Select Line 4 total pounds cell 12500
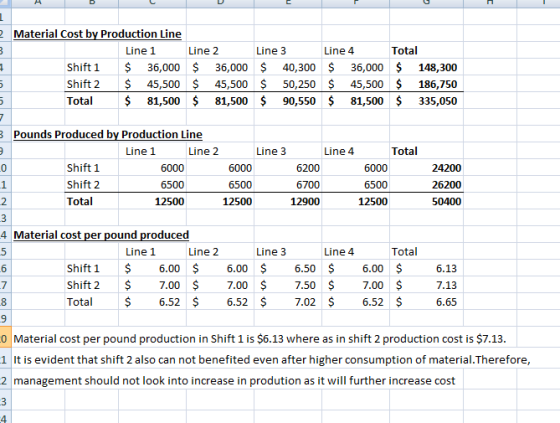 pyautogui.click(x=355, y=201)
